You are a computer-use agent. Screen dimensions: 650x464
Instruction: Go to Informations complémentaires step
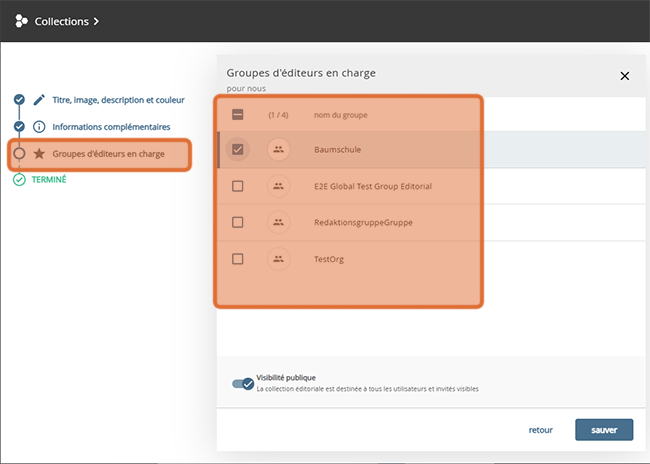110,127
